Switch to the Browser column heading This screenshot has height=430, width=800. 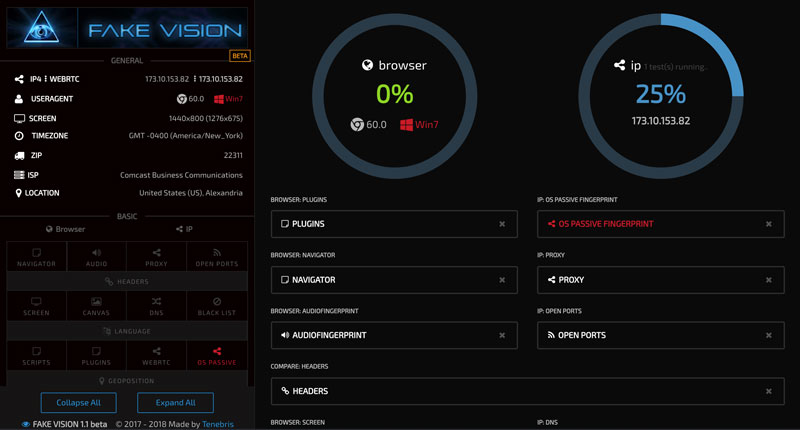tap(65, 229)
